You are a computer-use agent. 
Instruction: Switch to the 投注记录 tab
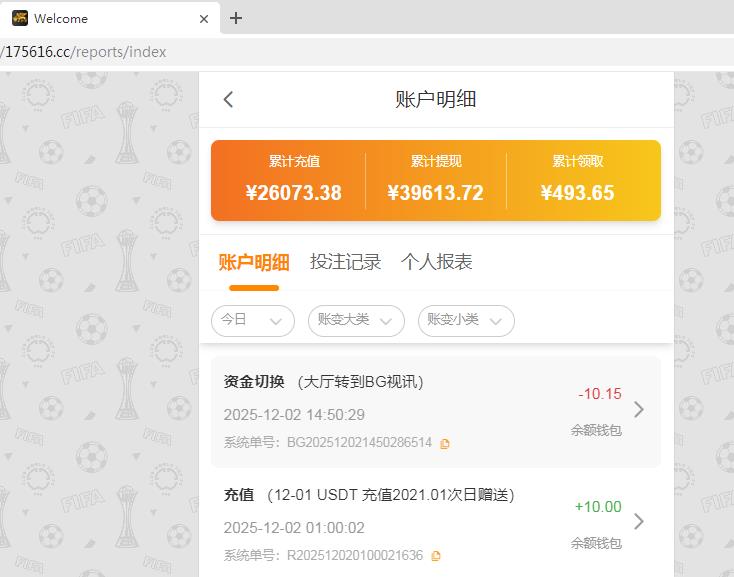(345, 262)
